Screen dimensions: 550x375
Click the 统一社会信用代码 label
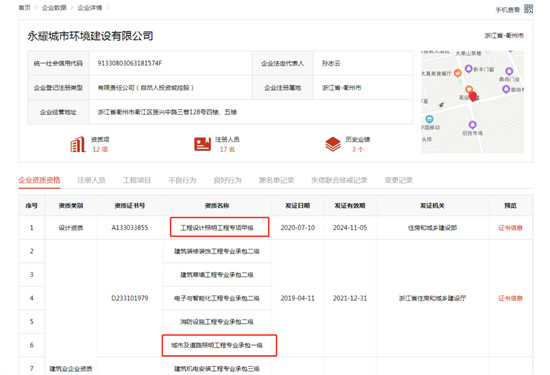[x=58, y=63]
